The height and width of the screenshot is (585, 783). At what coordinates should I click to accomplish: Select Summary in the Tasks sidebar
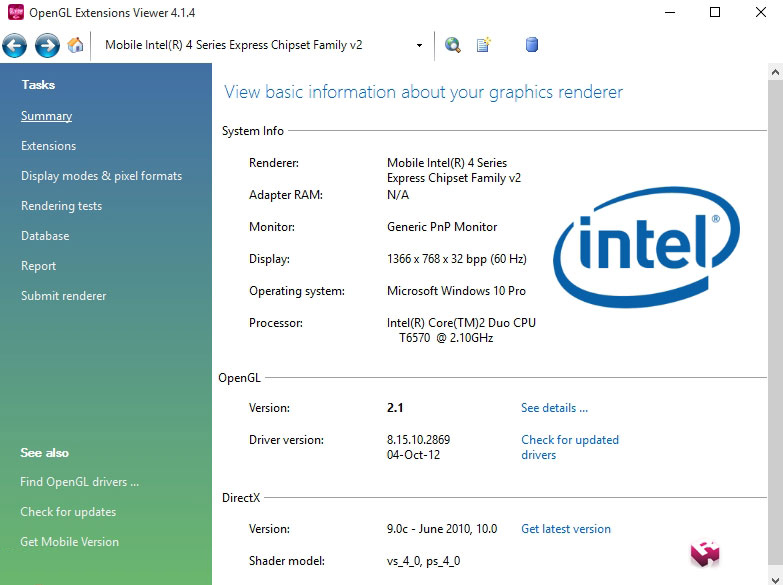(x=46, y=116)
